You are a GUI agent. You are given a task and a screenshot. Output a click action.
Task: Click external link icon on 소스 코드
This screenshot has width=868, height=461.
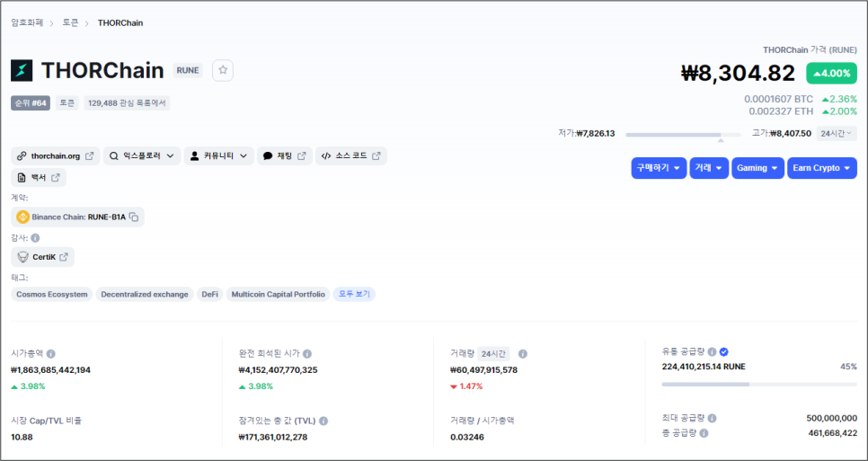(376, 156)
